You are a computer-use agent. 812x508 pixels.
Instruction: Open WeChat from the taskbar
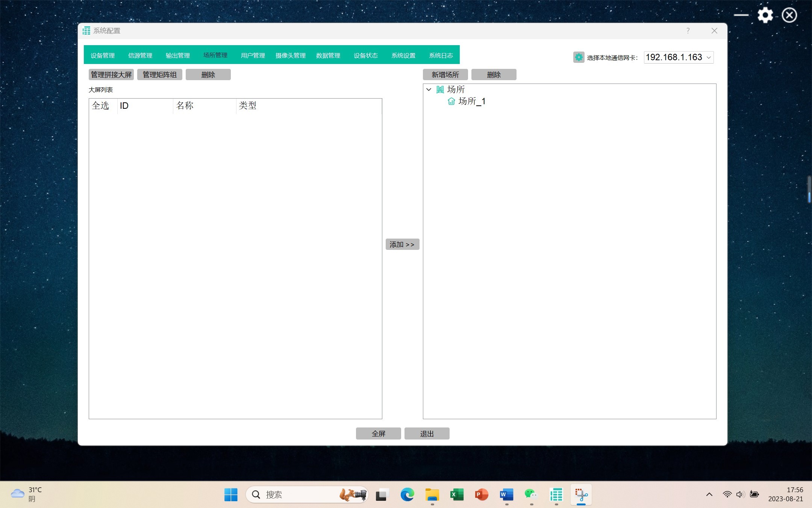531,494
